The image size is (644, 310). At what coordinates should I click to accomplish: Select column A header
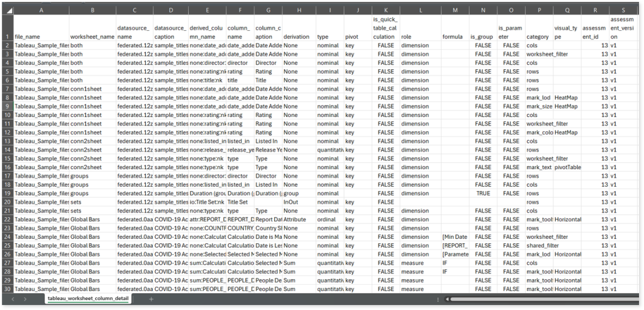(x=41, y=11)
